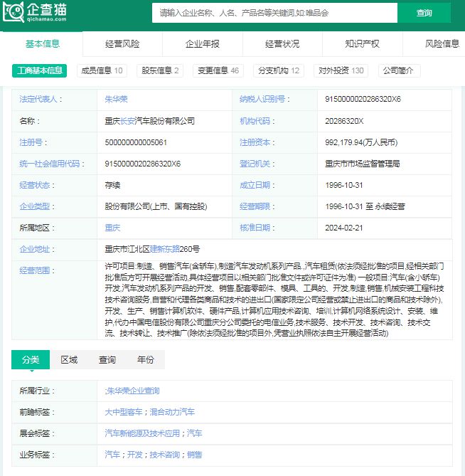Select approval date 2024-02-21

tap(344, 228)
